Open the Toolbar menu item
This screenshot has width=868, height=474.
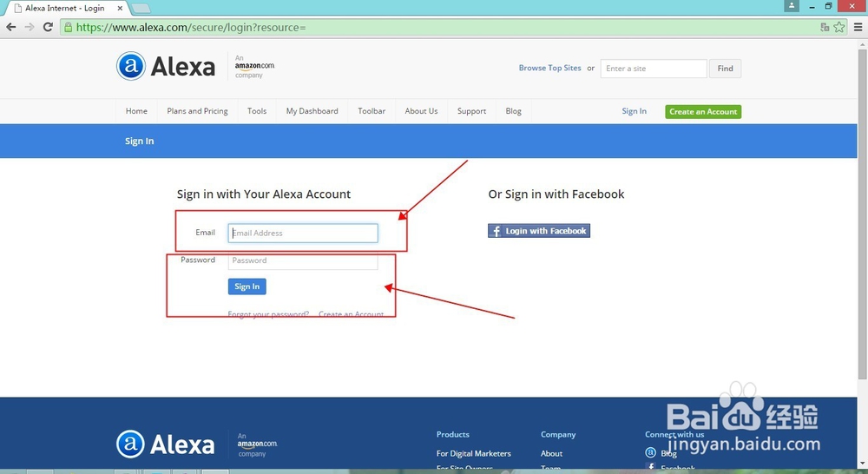click(x=372, y=111)
